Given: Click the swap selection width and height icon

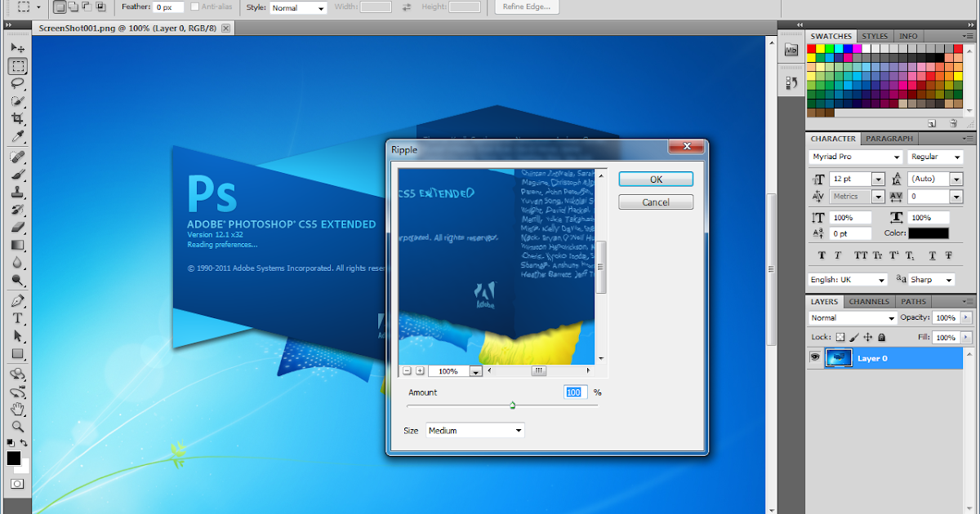Looking at the screenshot, I should pos(407,7).
